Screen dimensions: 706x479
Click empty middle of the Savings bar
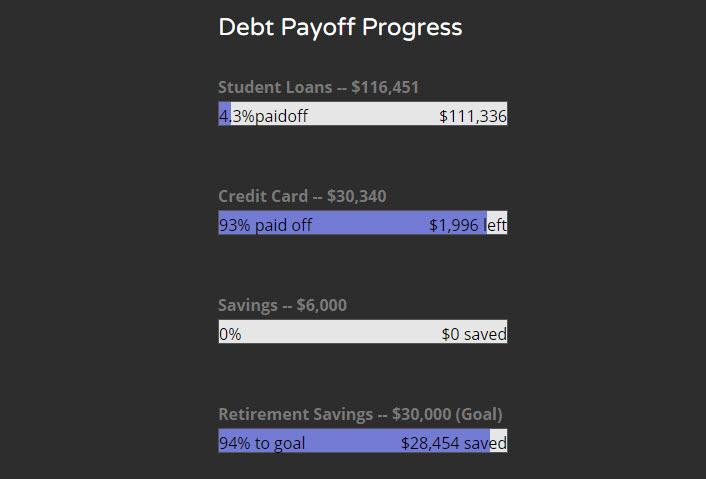pyautogui.click(x=340, y=334)
